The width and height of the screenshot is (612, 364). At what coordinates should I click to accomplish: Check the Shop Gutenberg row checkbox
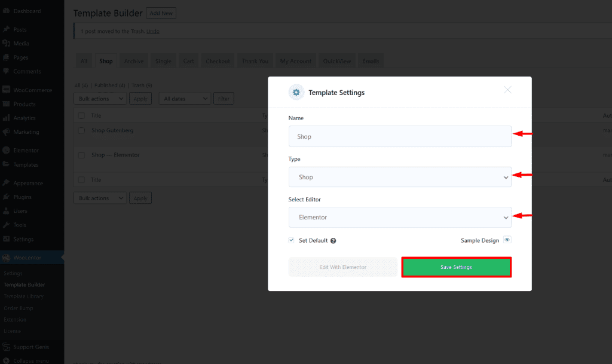pyautogui.click(x=81, y=130)
